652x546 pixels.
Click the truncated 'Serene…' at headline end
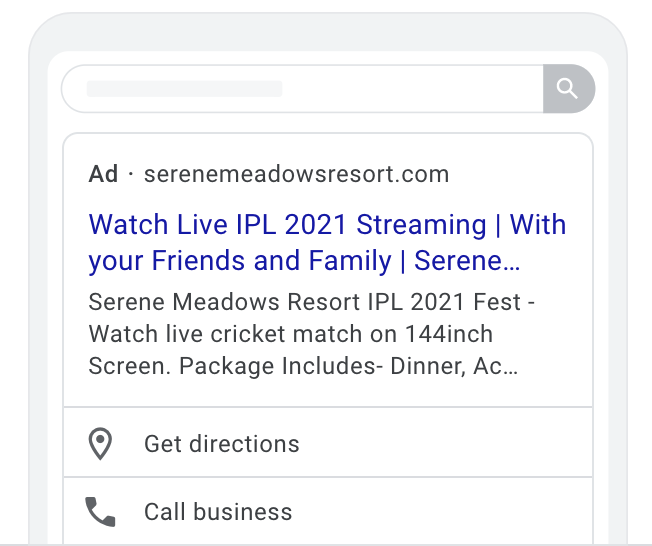(x=467, y=261)
